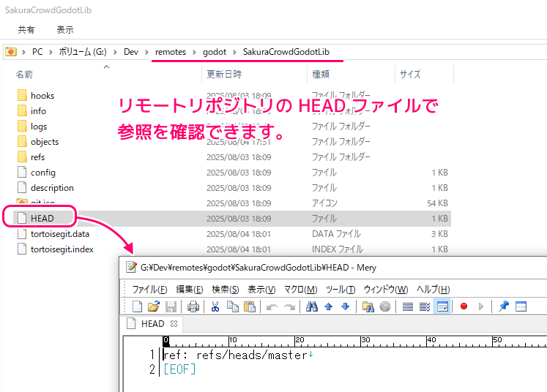547x392 pixels.
Task: Open Find with the binoculars icon
Action: tap(312, 306)
